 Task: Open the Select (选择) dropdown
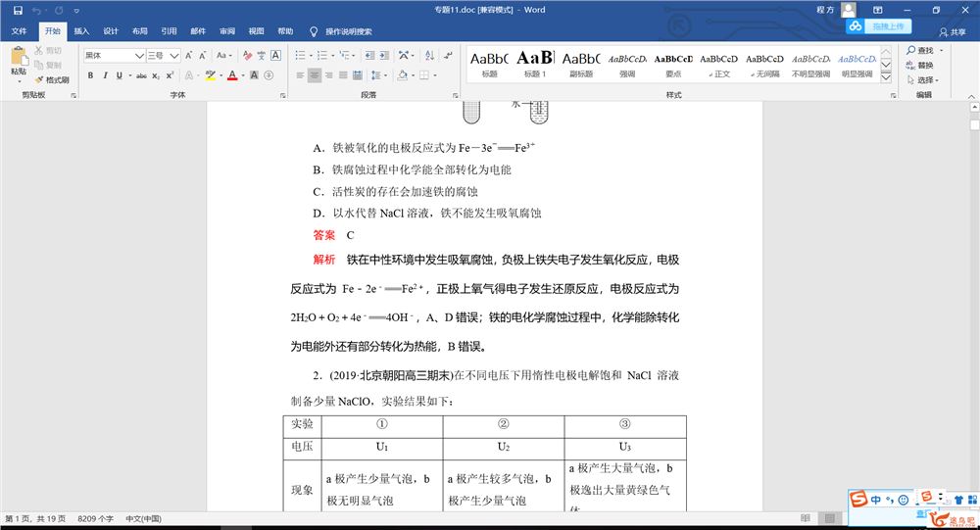[x=922, y=80]
